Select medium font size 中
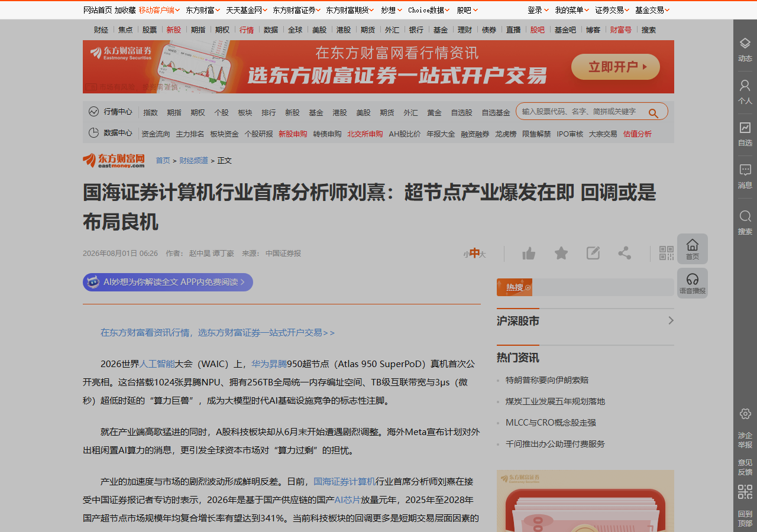This screenshot has width=757, height=532. (x=474, y=254)
